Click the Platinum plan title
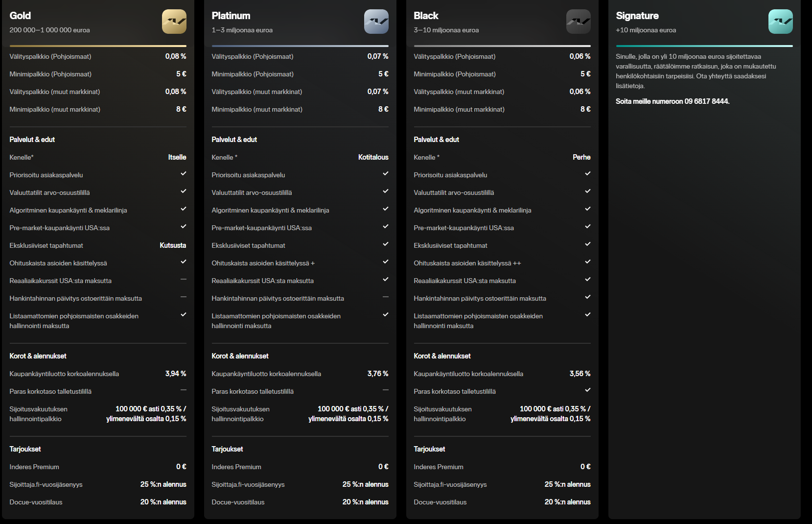Screen dimensions: 812x524 [x=231, y=16]
